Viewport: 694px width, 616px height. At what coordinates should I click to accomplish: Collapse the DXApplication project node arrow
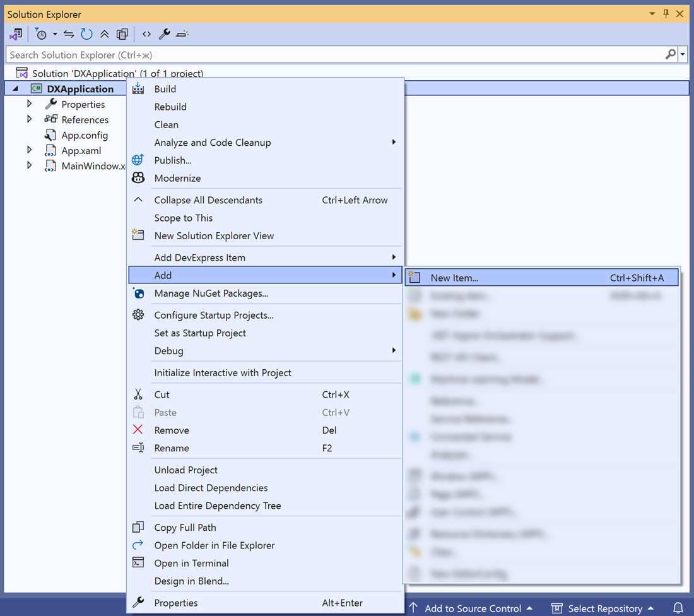16,88
